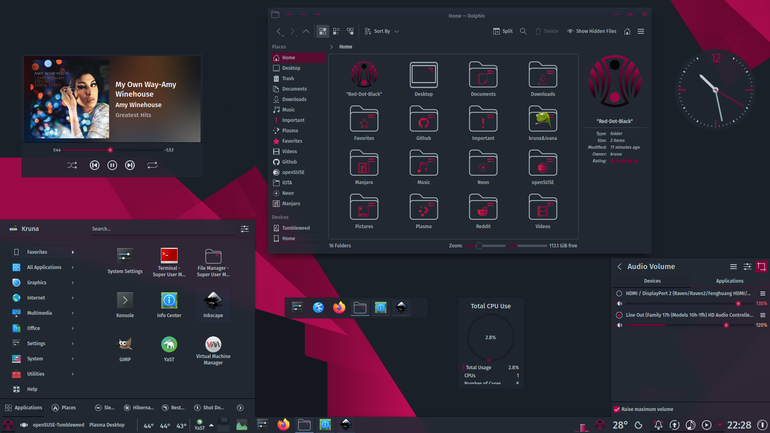
Task: Click the Split view button in Dolphin
Action: (x=503, y=31)
